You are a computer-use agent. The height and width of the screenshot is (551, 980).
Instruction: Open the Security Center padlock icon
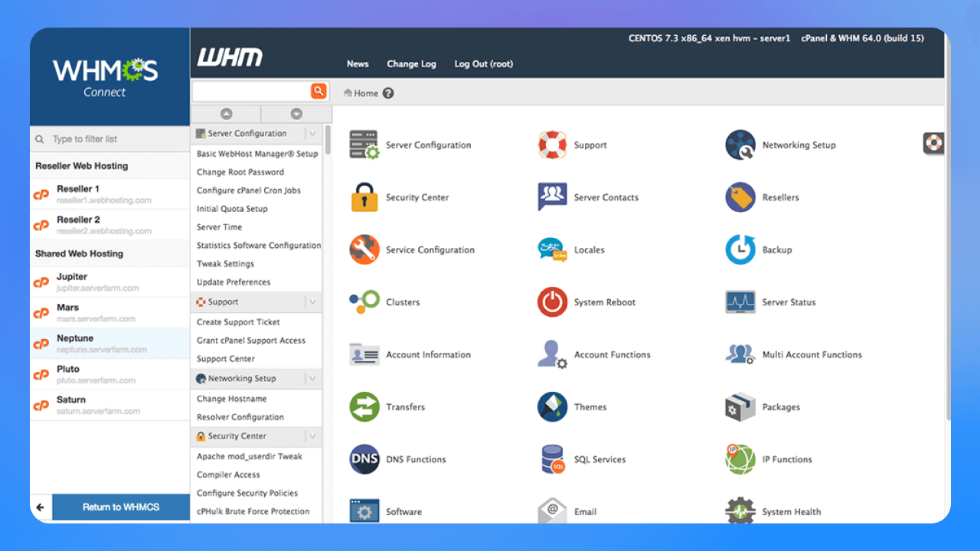click(x=364, y=197)
